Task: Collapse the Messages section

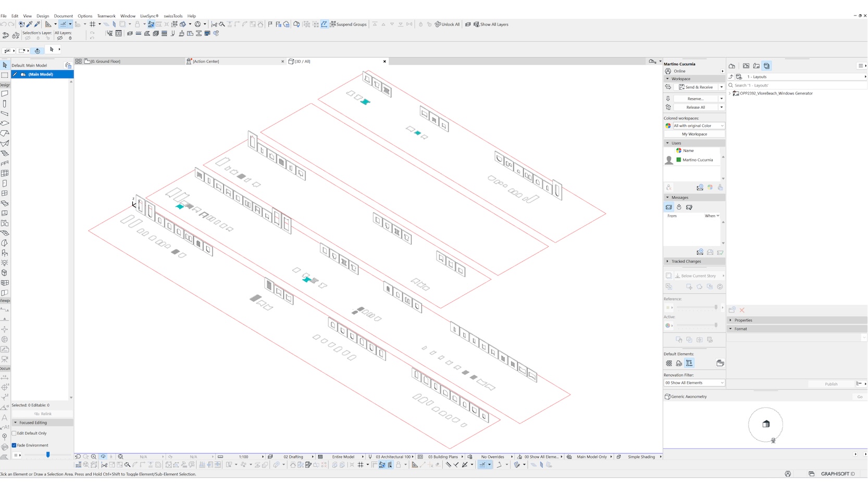Action: 667,198
